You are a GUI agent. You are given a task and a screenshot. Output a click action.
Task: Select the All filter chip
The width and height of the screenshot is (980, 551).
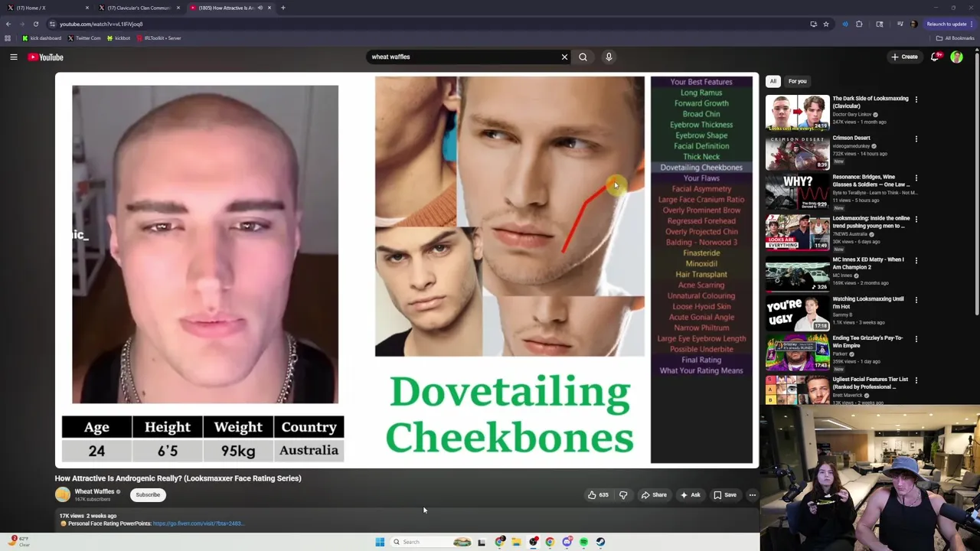[x=773, y=81]
